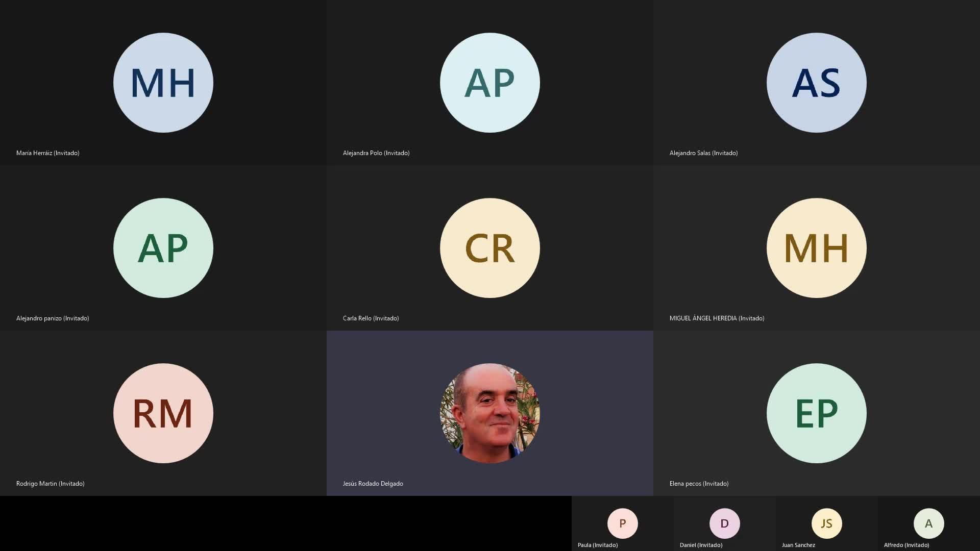Click the RM avatar of Rodrigo Martin
The width and height of the screenshot is (980, 551).
(x=163, y=413)
